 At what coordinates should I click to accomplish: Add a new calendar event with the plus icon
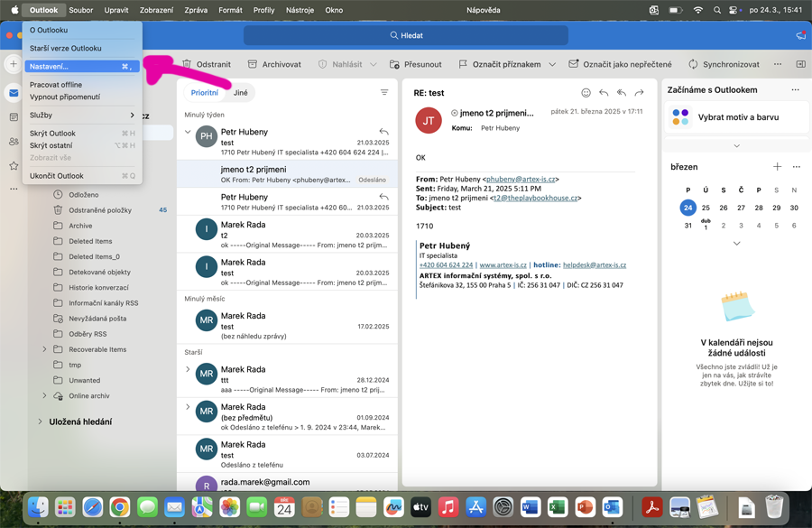pyautogui.click(x=777, y=167)
